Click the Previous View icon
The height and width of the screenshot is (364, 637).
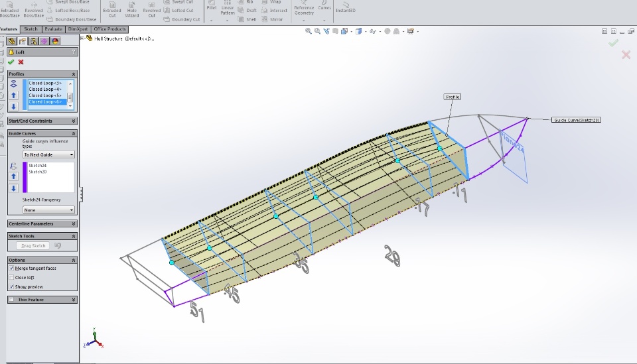coord(326,31)
